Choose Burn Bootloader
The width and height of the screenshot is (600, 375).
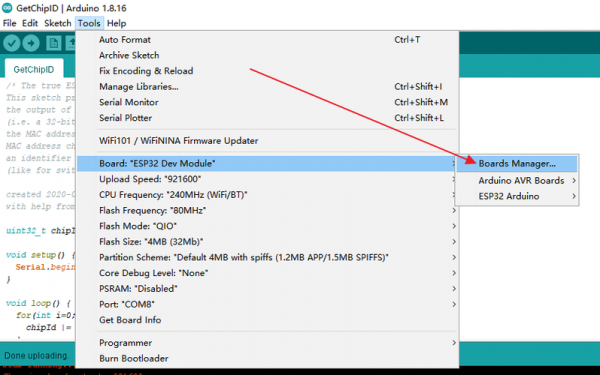click(267, 359)
